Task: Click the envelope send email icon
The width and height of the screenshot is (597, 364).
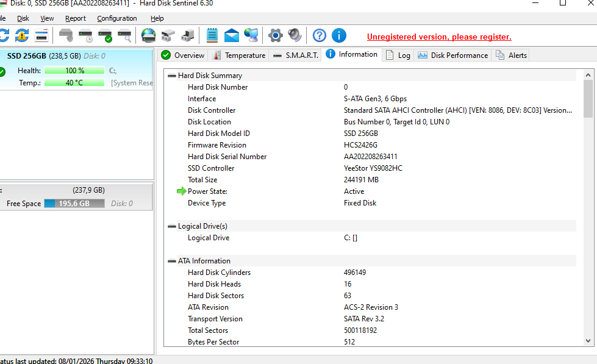Action: coord(232,35)
